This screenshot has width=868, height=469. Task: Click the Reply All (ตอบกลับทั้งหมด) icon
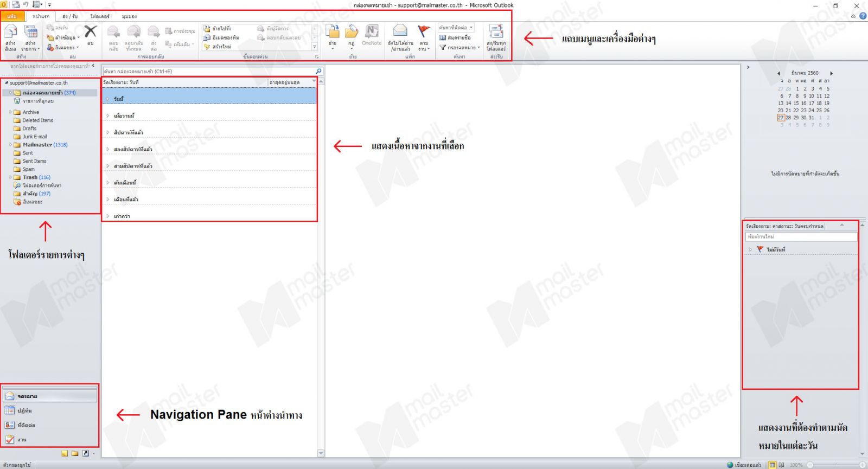click(133, 32)
